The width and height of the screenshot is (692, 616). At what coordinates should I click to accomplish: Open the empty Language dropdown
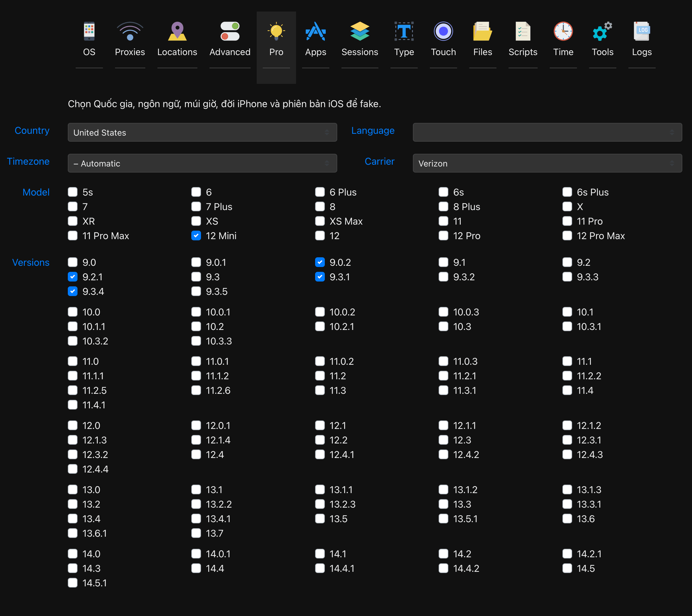(547, 132)
